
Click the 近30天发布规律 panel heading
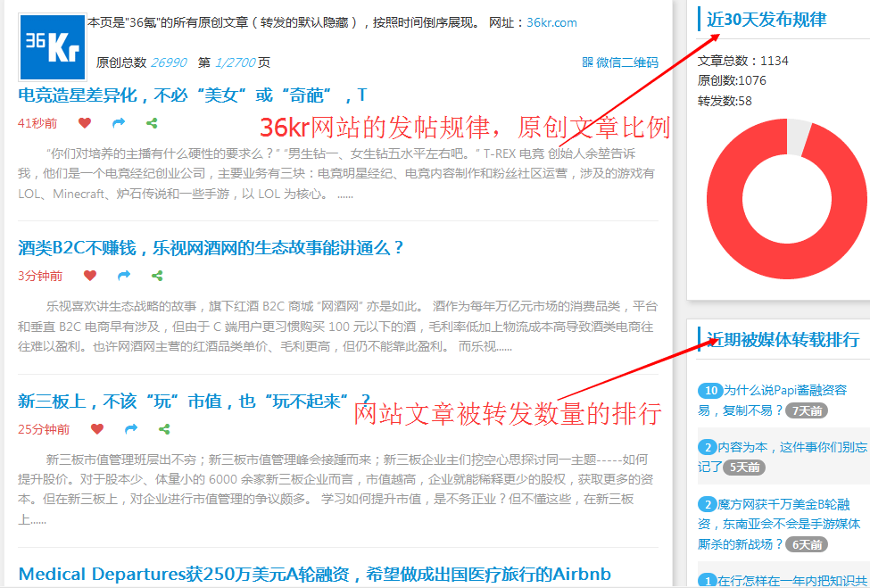point(766,20)
